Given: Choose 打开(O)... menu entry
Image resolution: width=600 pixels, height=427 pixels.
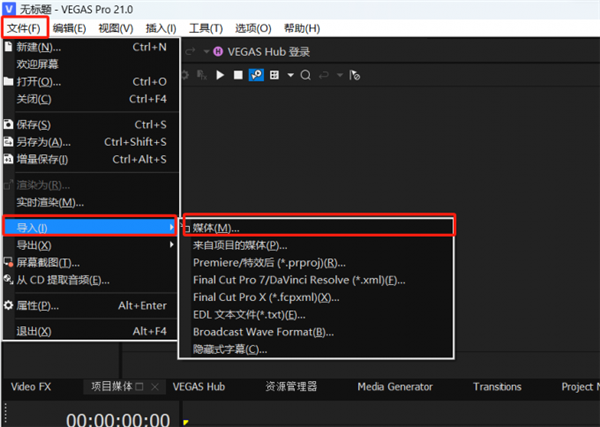Looking at the screenshot, I should coord(91,82).
